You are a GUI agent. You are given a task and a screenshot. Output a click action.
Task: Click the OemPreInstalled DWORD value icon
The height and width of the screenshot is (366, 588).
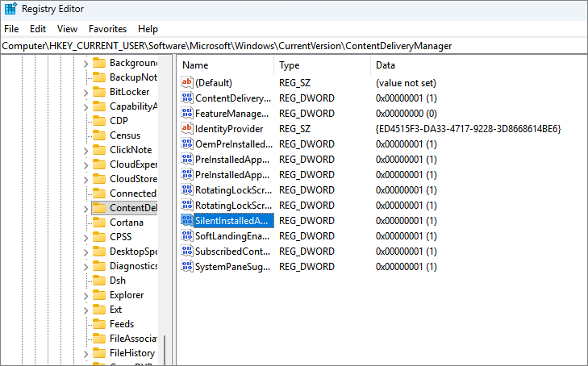pos(187,144)
